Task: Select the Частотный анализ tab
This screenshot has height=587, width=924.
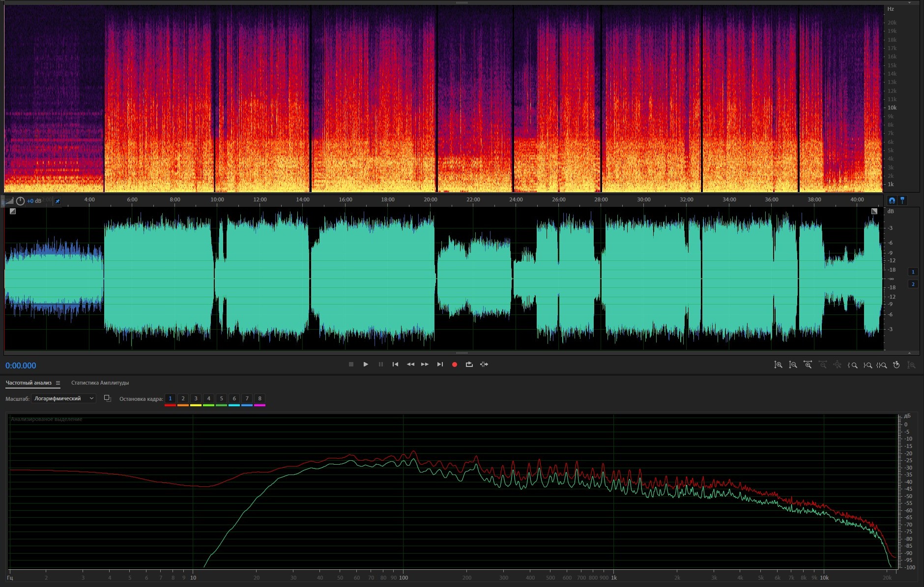Action: [29, 383]
